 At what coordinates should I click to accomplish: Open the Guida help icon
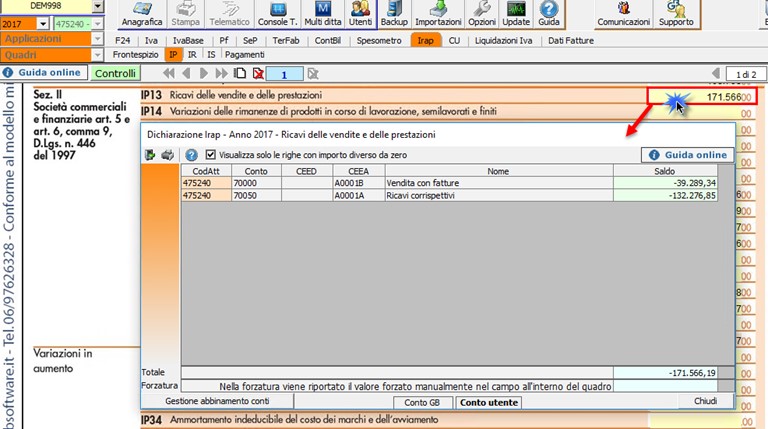(x=549, y=14)
